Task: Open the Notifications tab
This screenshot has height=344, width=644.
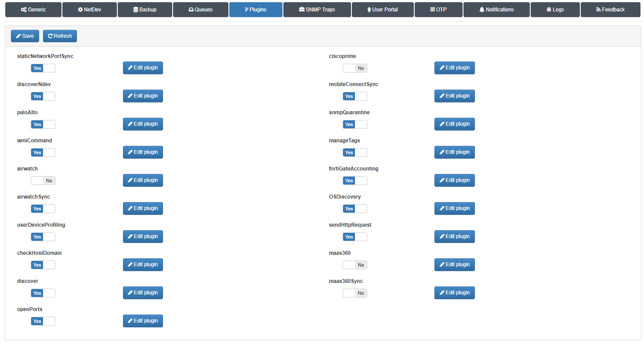Action: point(496,10)
